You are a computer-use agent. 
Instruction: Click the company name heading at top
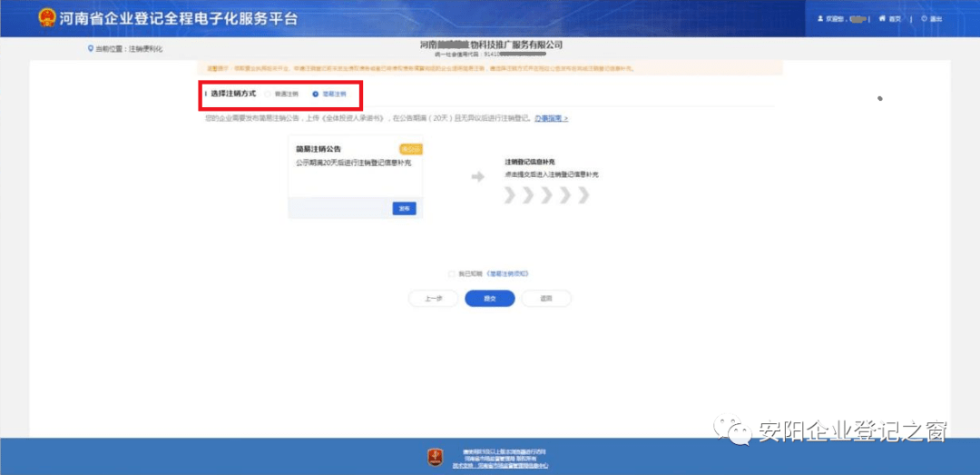(x=491, y=45)
